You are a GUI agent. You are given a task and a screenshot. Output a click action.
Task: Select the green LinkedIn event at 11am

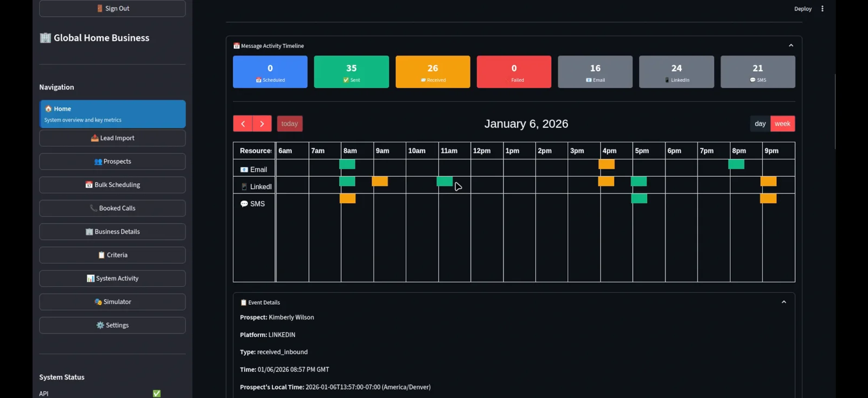(445, 181)
